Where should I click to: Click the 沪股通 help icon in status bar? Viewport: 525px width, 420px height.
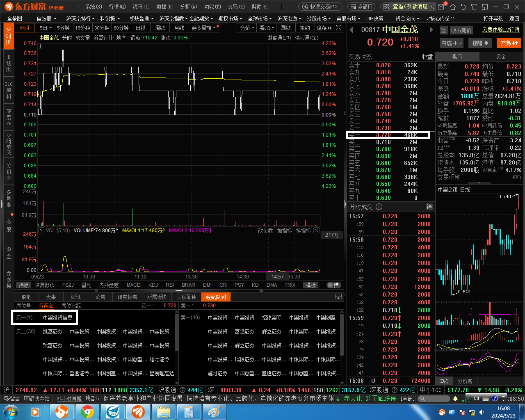pyautogui.click(x=183, y=390)
